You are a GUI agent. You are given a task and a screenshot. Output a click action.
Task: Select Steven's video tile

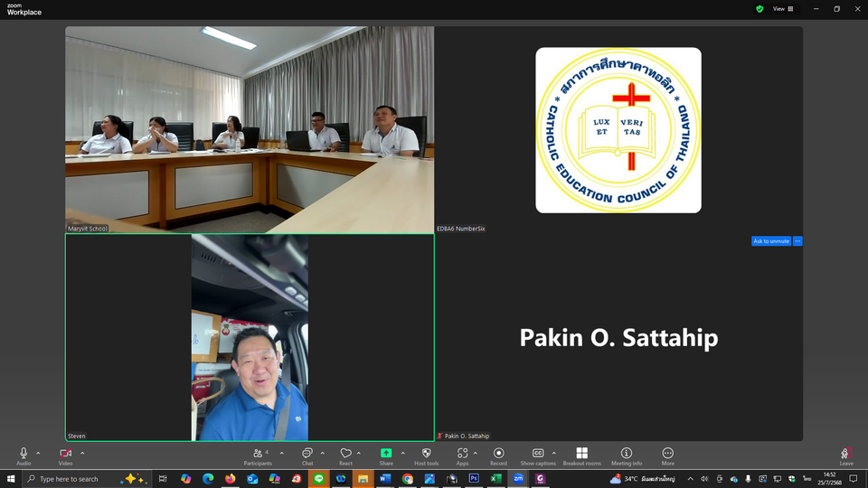point(250,337)
